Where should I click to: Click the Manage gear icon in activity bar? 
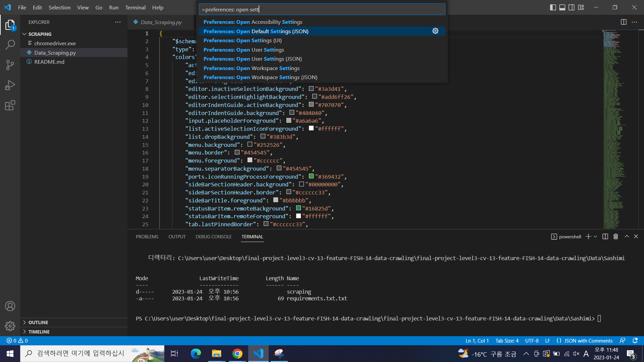point(10,326)
